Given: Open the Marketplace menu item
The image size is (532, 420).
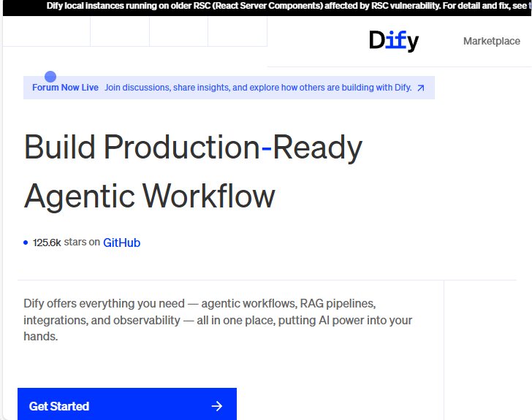Looking at the screenshot, I should 492,41.
